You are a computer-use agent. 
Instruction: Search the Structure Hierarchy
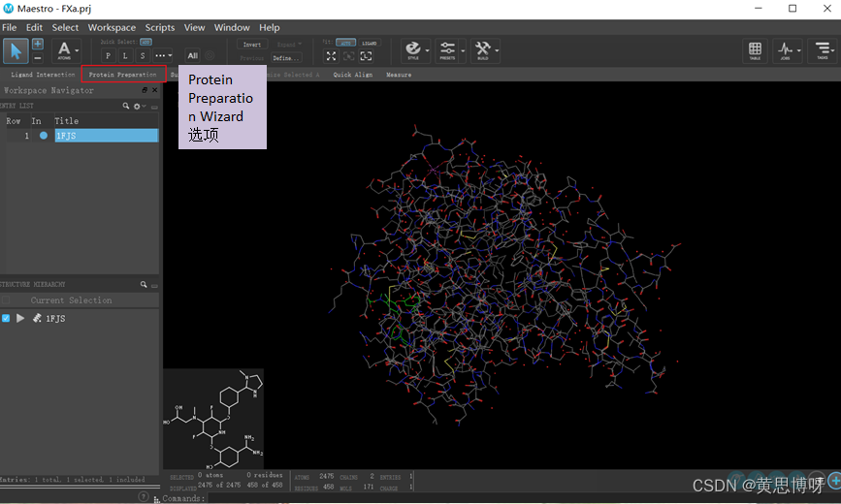tap(144, 285)
